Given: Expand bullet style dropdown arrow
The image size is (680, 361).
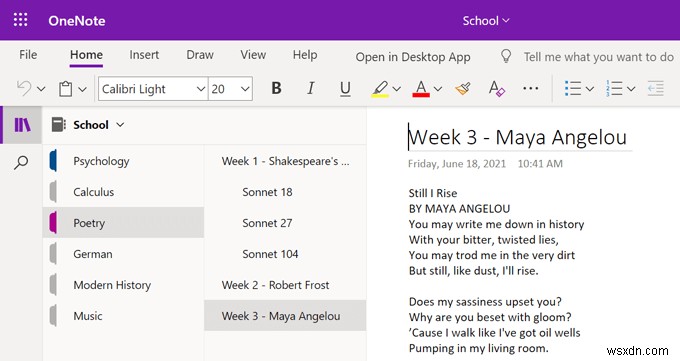Looking at the screenshot, I should pos(590,89).
